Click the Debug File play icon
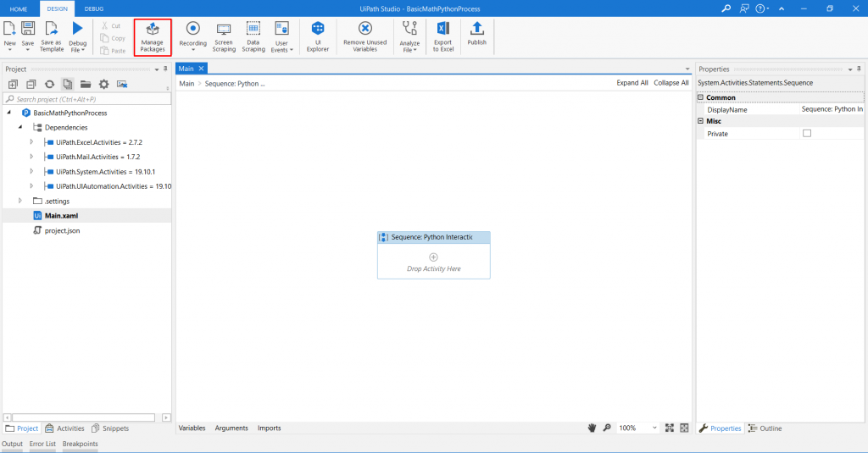868x453 pixels. (x=77, y=28)
